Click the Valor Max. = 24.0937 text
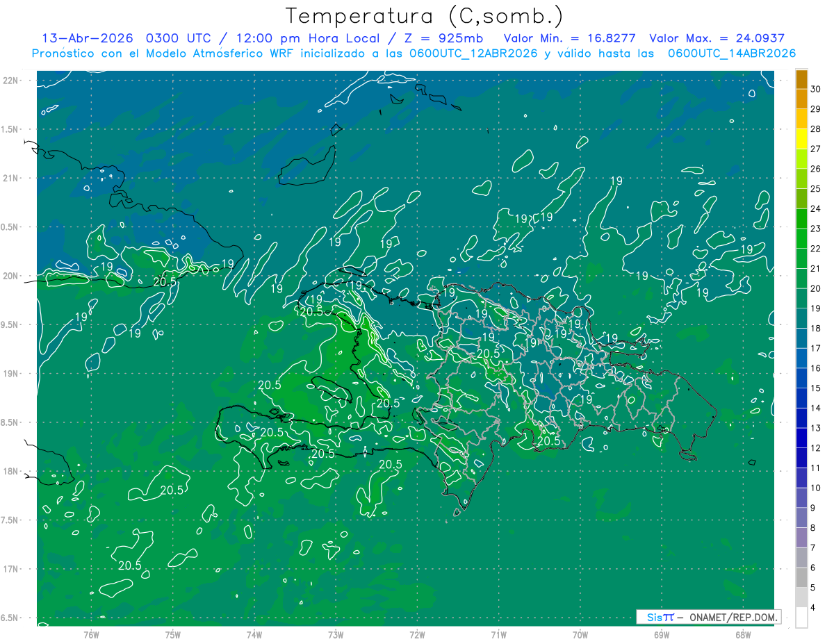Viewport: 834px width, 644px height. point(717,38)
